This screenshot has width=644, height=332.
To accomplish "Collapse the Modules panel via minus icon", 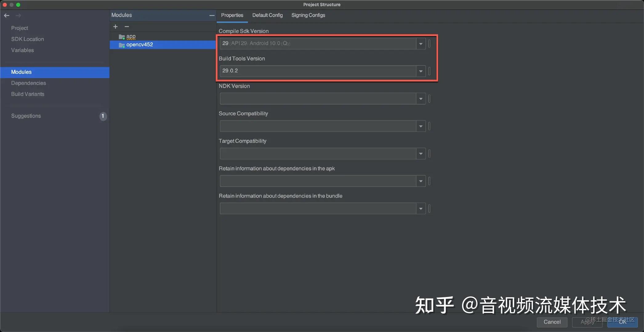I will point(211,15).
